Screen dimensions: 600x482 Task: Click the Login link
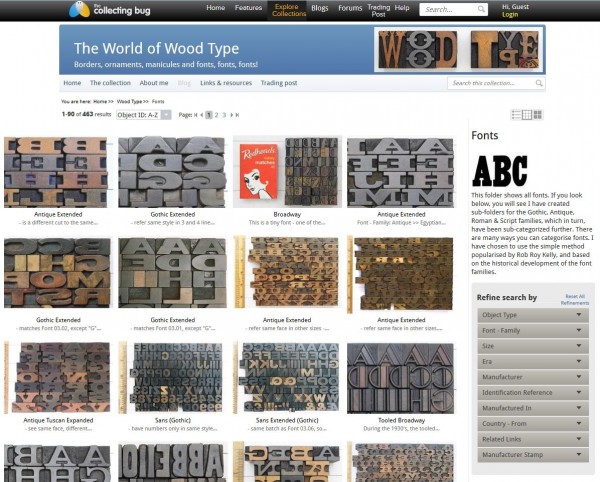[510, 15]
